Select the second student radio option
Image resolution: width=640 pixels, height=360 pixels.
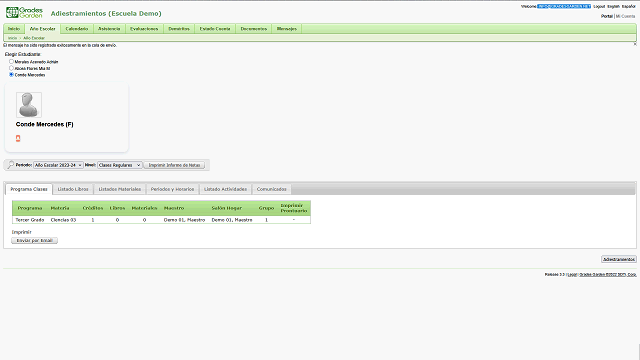11,68
